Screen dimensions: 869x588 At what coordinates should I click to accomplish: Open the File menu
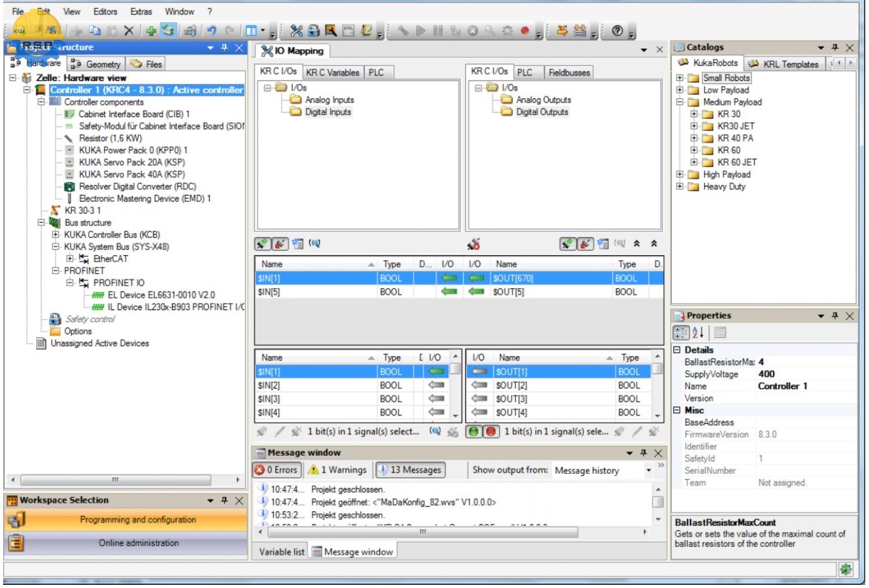point(18,11)
